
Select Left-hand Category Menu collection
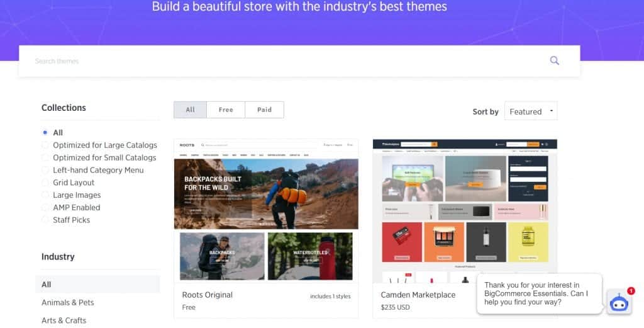point(93,170)
